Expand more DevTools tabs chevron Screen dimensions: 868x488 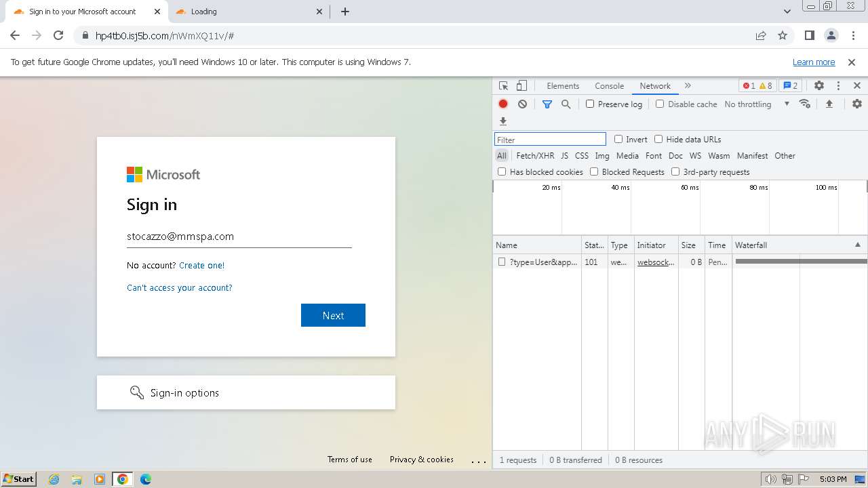(x=688, y=86)
